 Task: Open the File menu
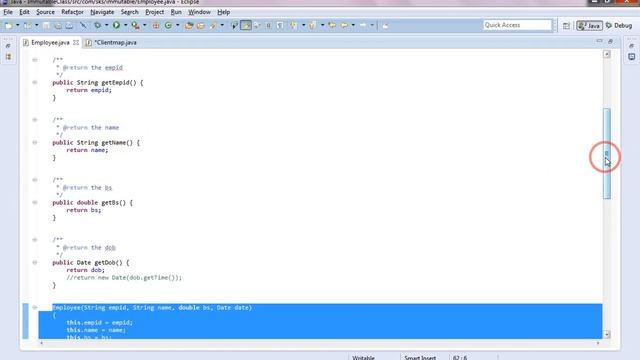click(x=8, y=12)
